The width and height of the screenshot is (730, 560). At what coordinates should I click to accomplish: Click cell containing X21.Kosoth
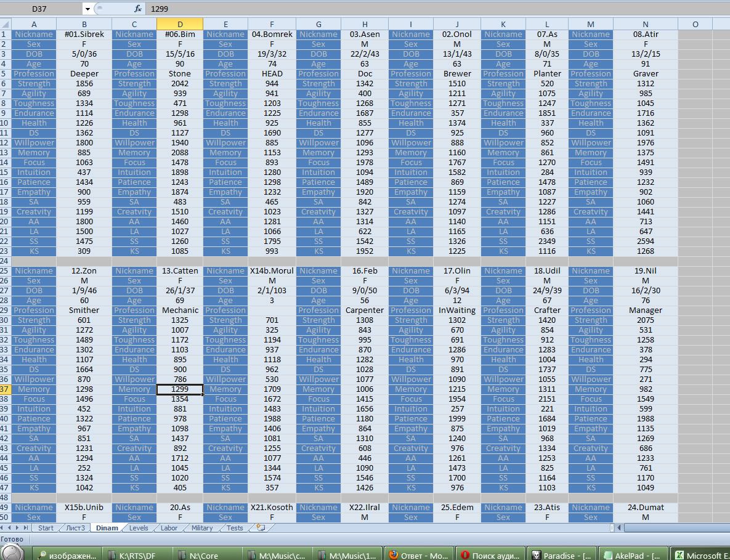tap(272, 508)
